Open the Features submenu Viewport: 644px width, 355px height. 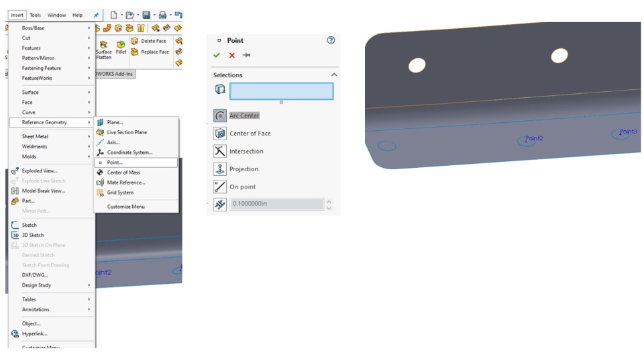52,48
